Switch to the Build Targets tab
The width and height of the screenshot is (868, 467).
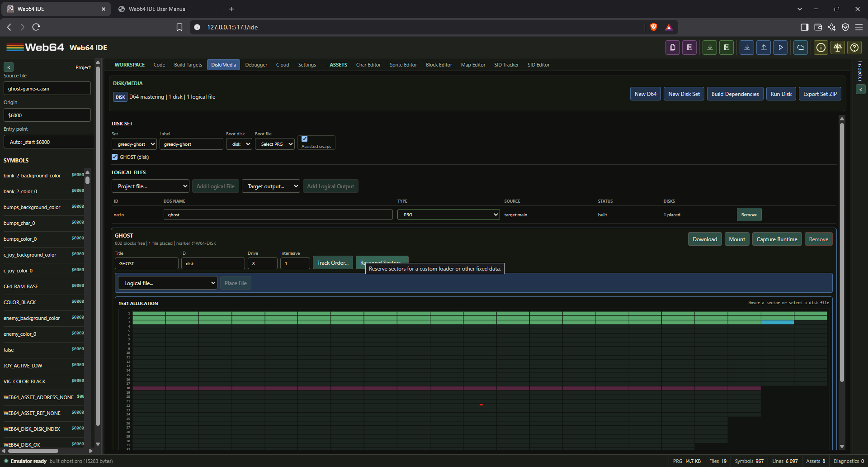188,65
